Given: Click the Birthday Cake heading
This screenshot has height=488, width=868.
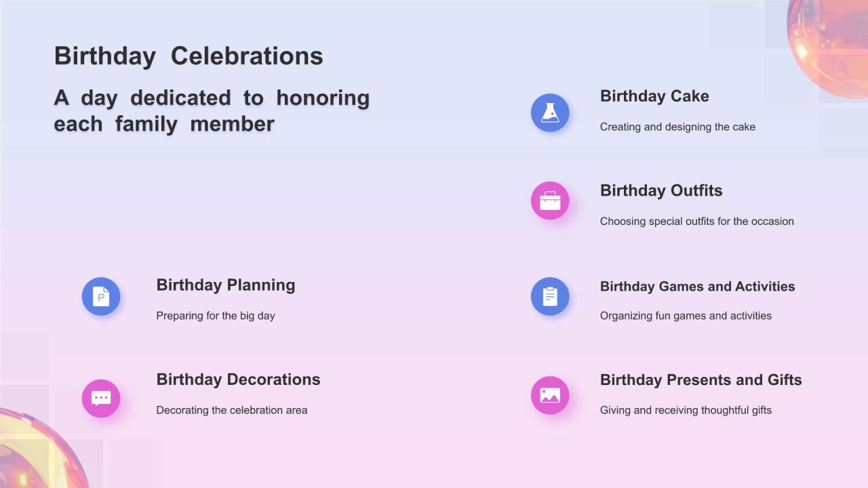Looking at the screenshot, I should coord(654,96).
